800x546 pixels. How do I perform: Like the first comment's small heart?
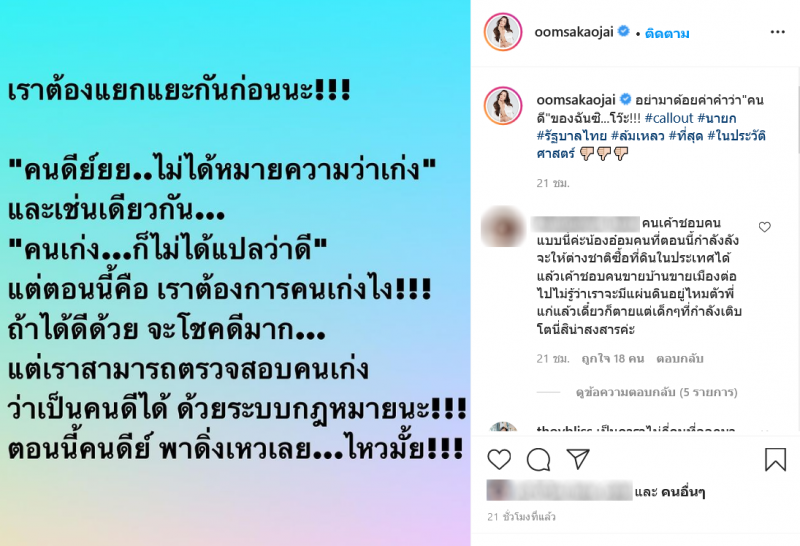click(764, 227)
